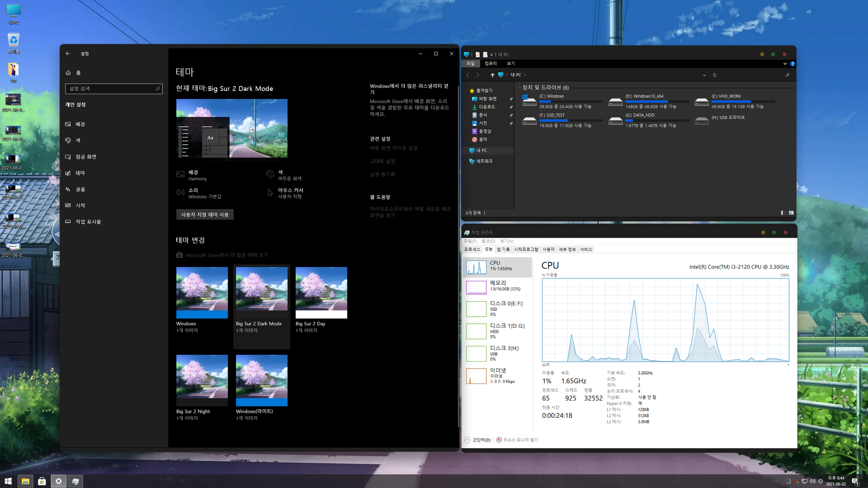Select the Windows theme thumbnail
Viewport: 868px width, 488px height.
[202, 292]
